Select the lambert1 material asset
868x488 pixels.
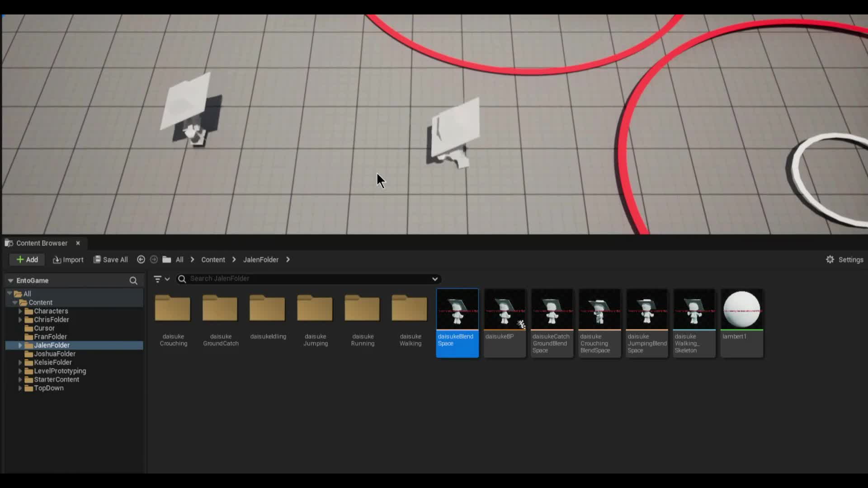[x=742, y=323]
